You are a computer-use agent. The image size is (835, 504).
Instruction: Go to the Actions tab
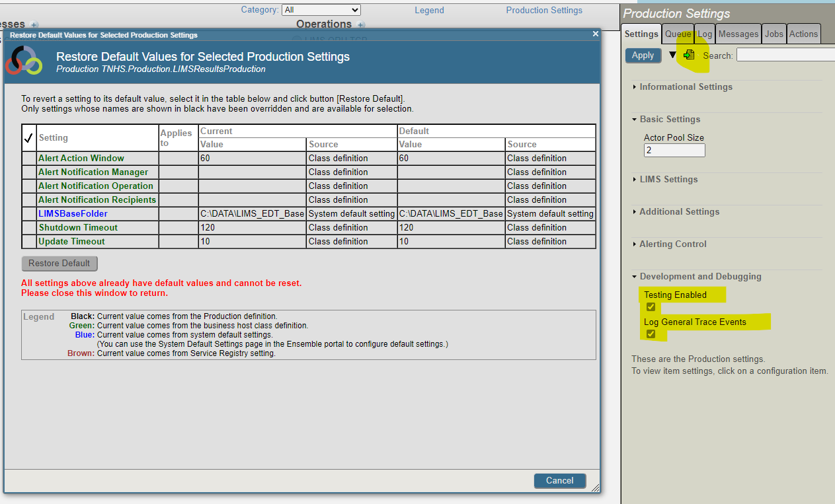(803, 34)
